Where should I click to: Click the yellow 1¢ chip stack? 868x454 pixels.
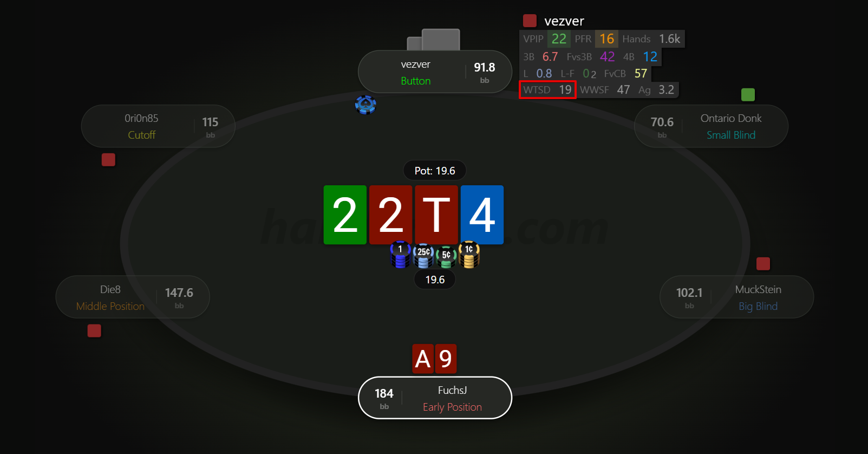[469, 255]
